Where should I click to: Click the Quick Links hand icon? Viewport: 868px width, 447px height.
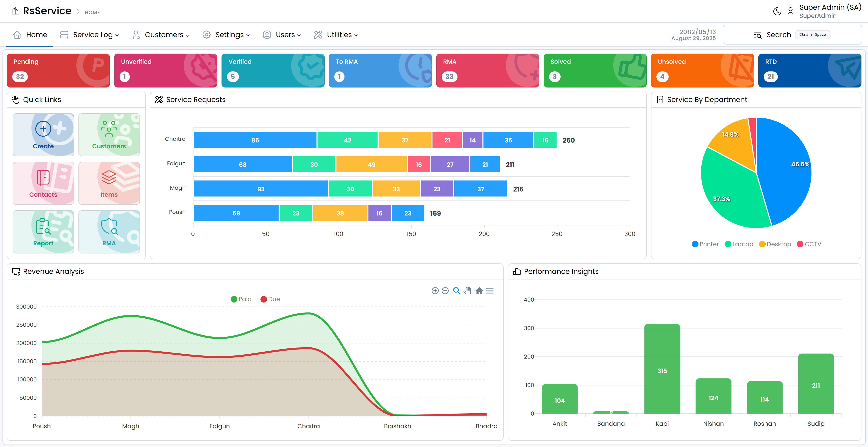pyautogui.click(x=16, y=99)
